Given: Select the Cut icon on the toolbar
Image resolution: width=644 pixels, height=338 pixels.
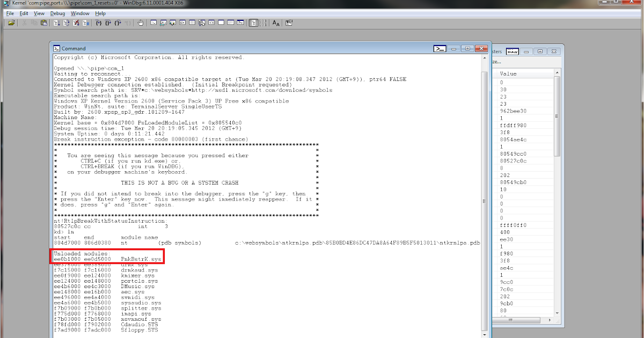Looking at the screenshot, I should click(x=25, y=23).
